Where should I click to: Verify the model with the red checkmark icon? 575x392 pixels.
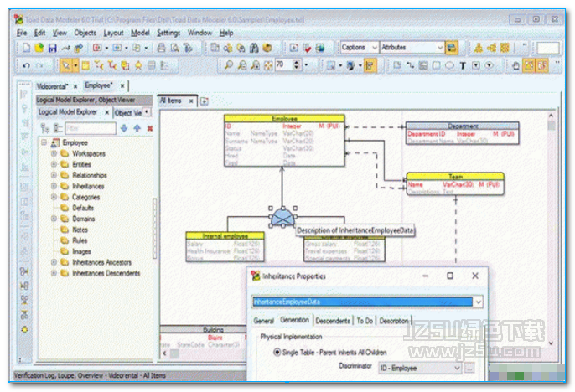[x=307, y=48]
